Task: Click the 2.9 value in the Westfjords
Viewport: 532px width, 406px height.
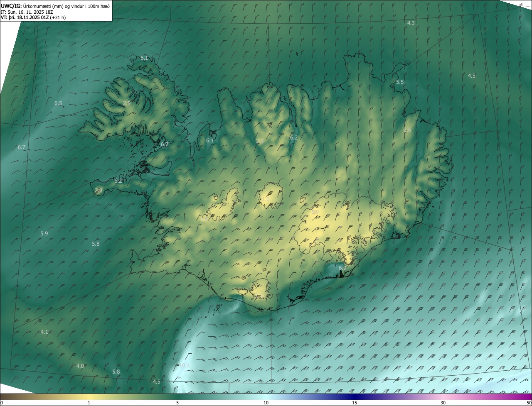Action: coord(127,103)
